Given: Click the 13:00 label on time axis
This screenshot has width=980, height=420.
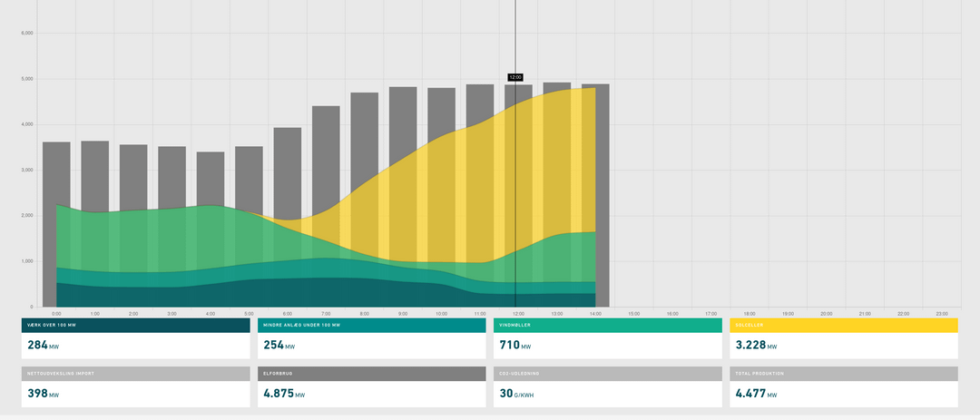Looking at the screenshot, I should point(557,314).
